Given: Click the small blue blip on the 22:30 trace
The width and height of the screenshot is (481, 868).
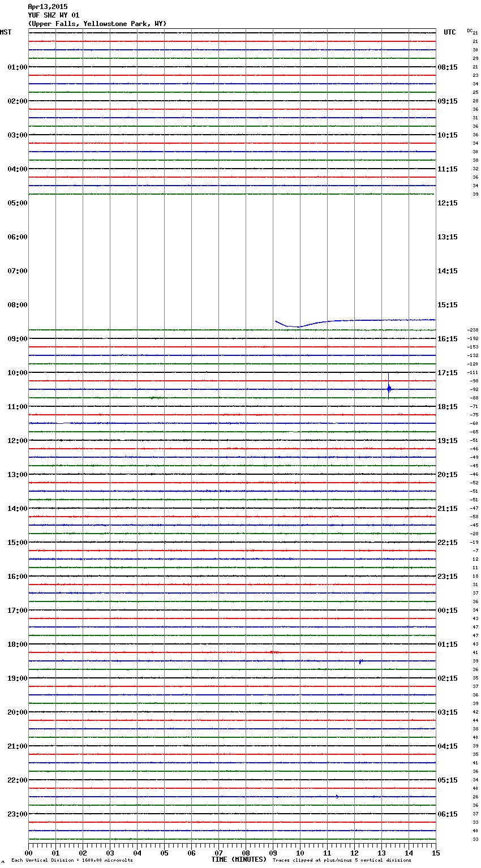Looking at the screenshot, I should 337,796.
